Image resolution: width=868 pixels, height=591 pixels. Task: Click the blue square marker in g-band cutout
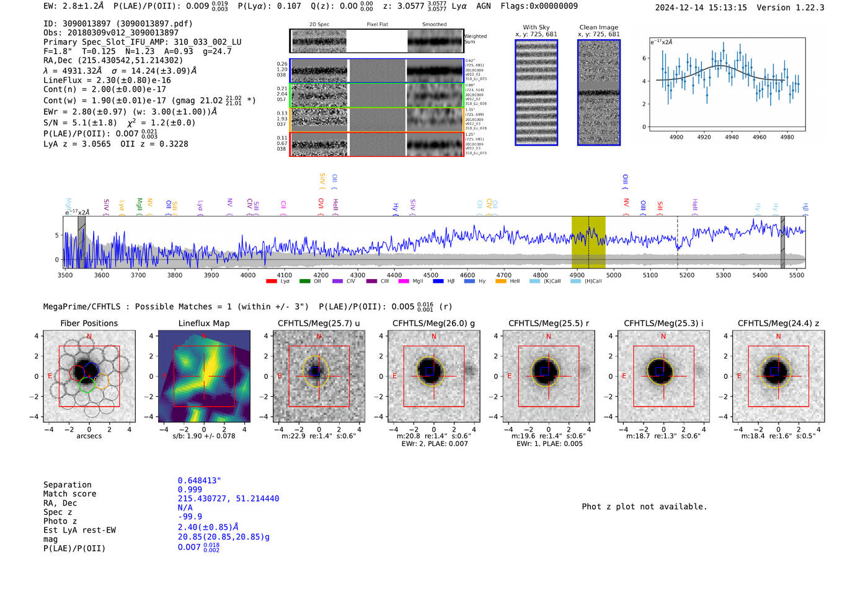point(430,371)
